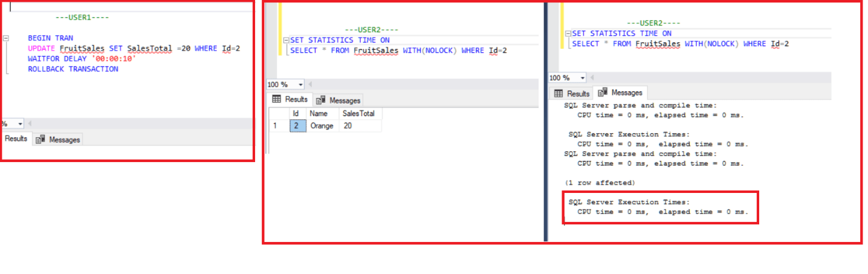Click the SalesTotal cell showing 20
The image size is (868, 274).
pos(361,126)
